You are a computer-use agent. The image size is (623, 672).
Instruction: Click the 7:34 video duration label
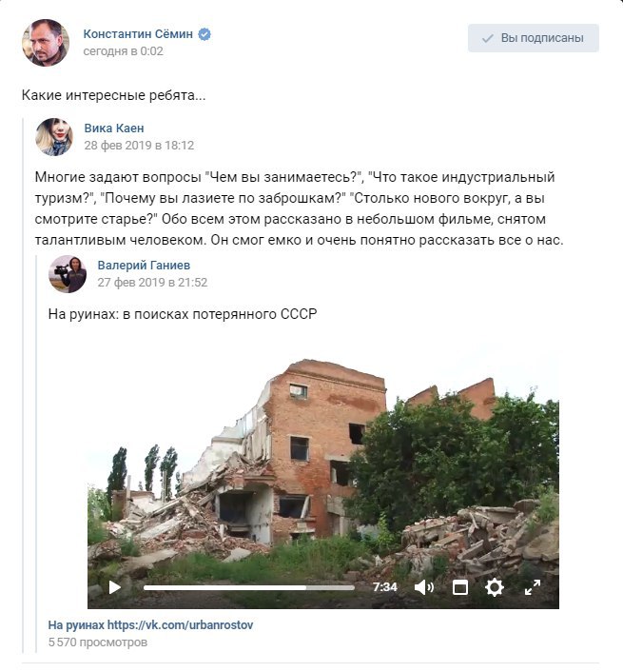click(384, 587)
